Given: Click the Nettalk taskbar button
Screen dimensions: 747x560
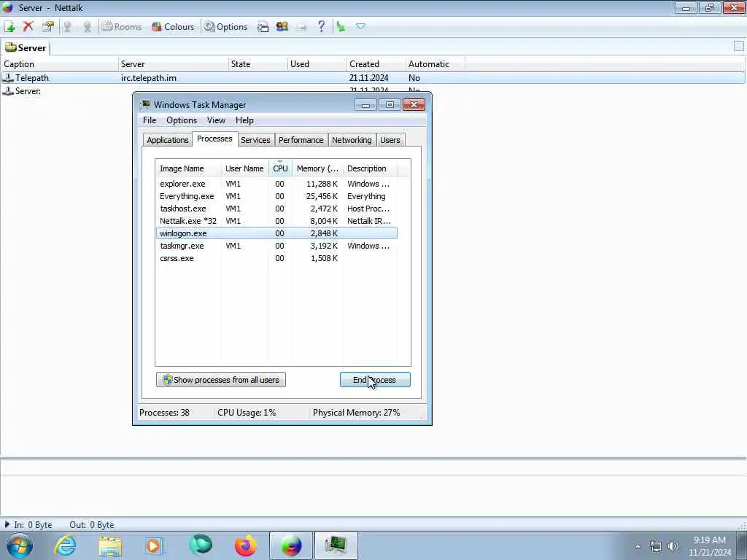Looking at the screenshot, I should (291, 545).
